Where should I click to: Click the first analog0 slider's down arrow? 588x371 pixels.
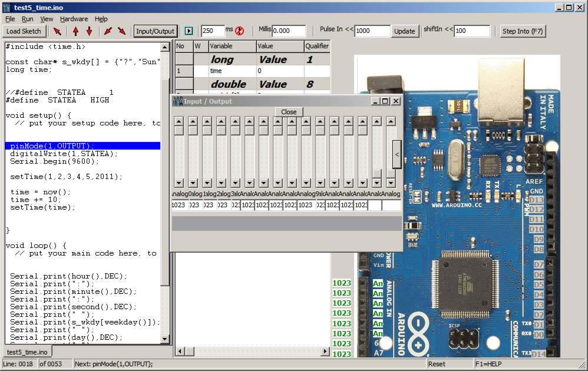click(x=179, y=183)
